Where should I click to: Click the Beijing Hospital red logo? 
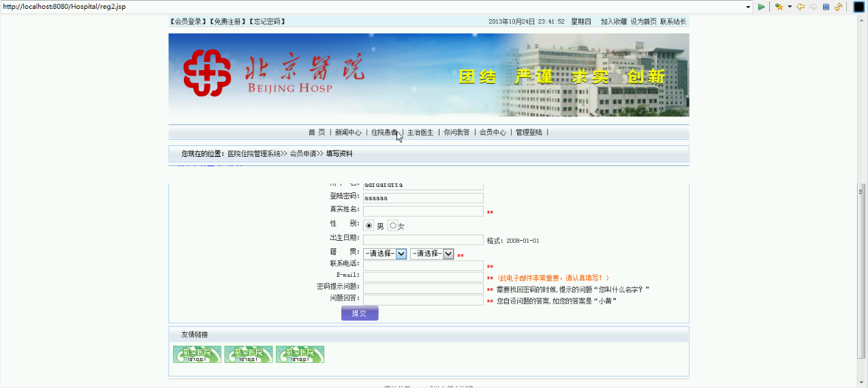(x=207, y=73)
